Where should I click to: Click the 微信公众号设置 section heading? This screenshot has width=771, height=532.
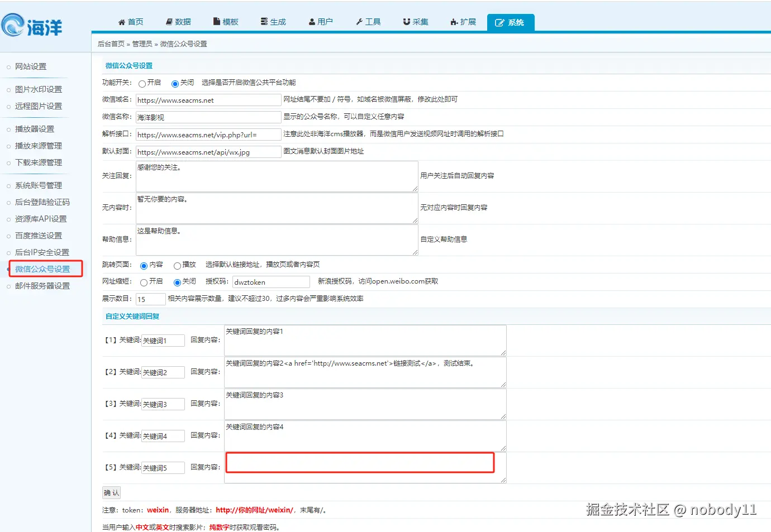pyautogui.click(x=129, y=66)
